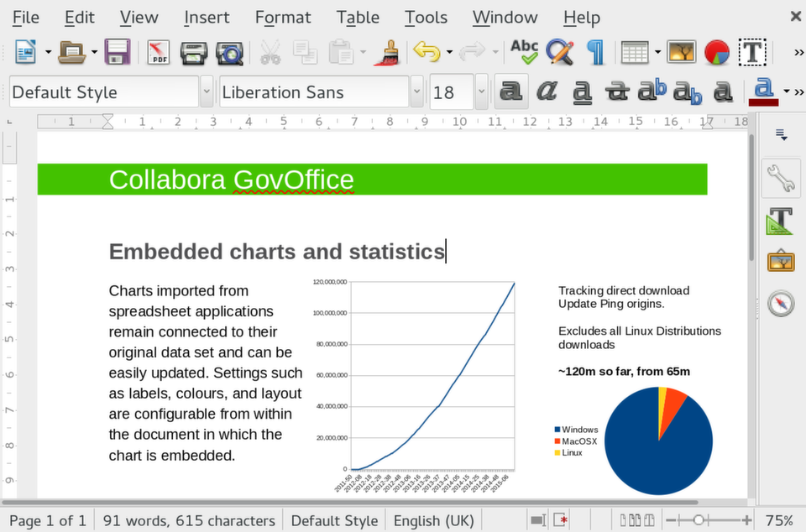The image size is (806, 532).
Task: Click the Copy icon
Action: (306, 52)
